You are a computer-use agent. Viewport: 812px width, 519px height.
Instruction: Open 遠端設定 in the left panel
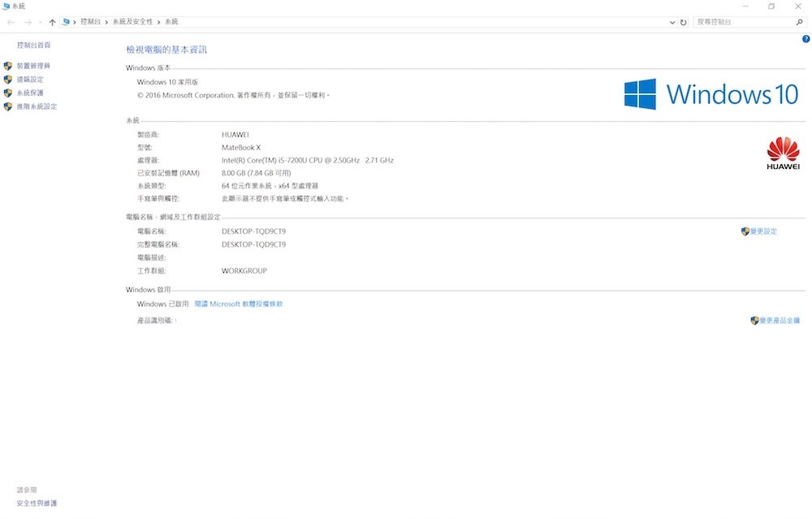32,79
